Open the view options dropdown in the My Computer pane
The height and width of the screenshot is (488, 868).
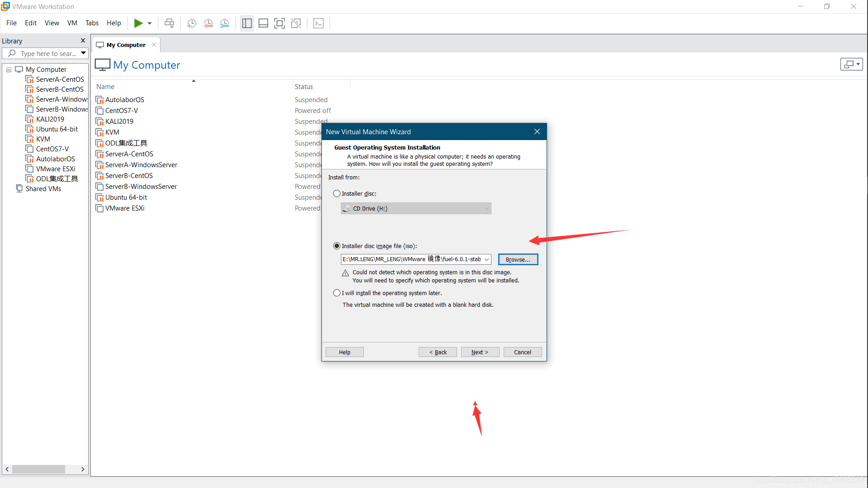[x=852, y=64]
